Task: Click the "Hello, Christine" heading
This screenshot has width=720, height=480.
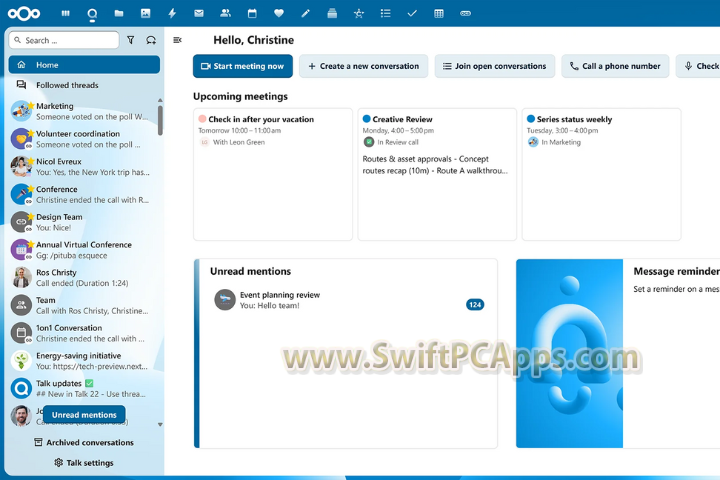Action: 253,40
